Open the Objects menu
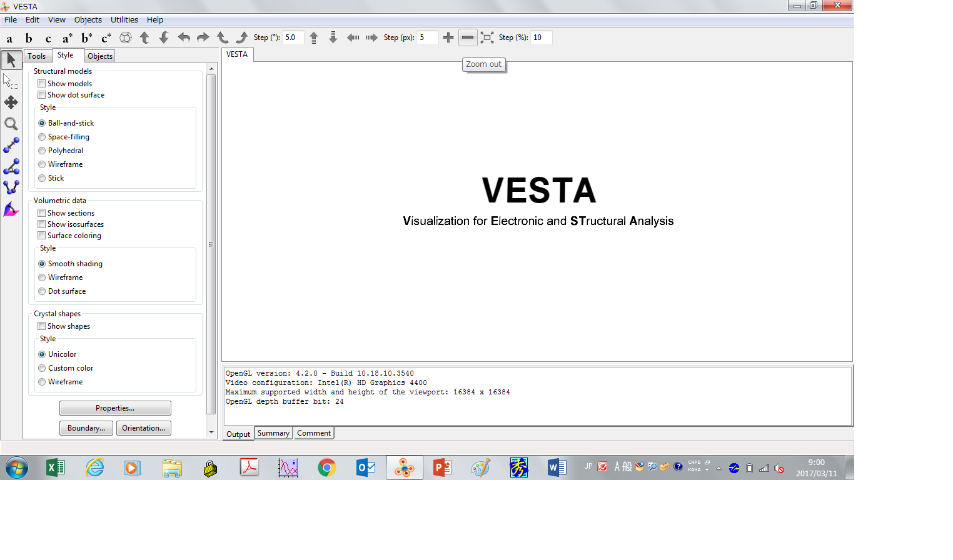Viewport: 953px width, 560px height. pyautogui.click(x=88, y=20)
